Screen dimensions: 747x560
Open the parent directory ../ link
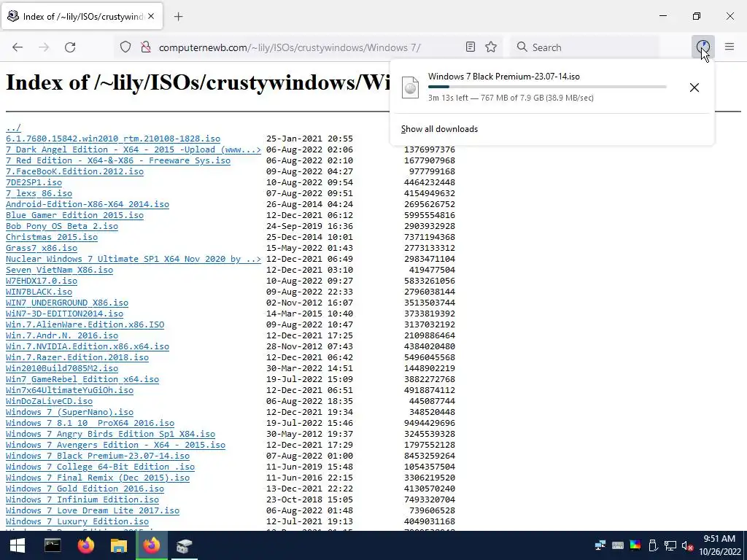point(13,128)
